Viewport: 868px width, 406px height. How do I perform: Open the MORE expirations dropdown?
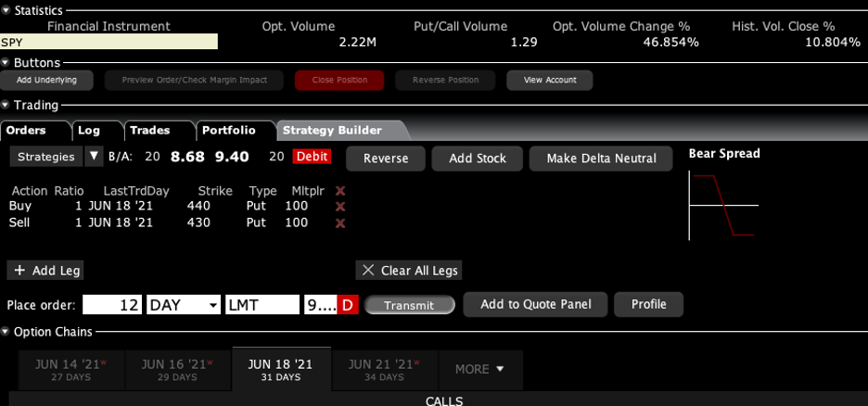pos(480,370)
